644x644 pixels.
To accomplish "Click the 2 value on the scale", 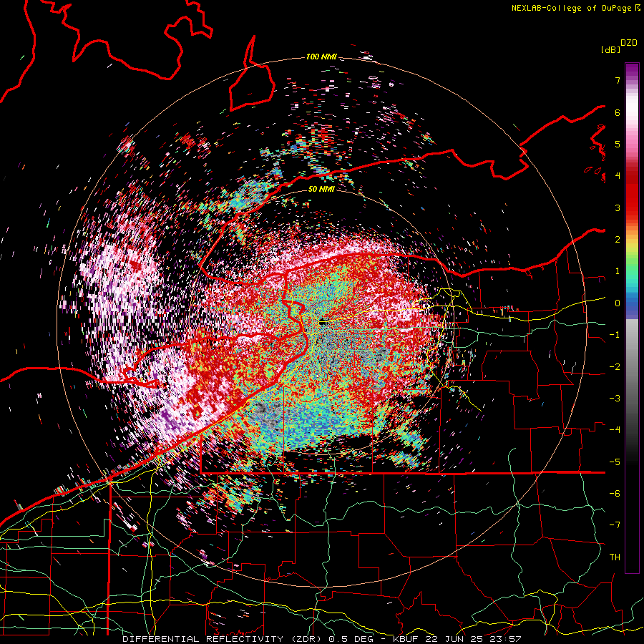I will click(618, 240).
